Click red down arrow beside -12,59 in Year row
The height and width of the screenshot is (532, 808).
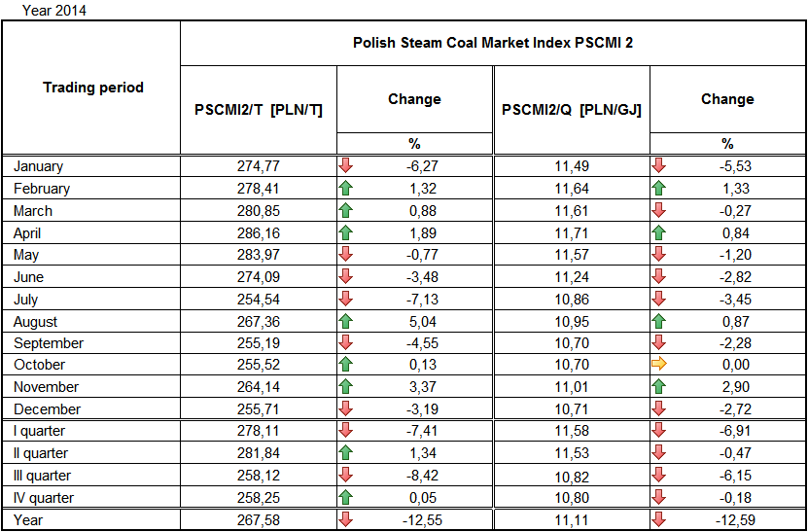pos(658,520)
